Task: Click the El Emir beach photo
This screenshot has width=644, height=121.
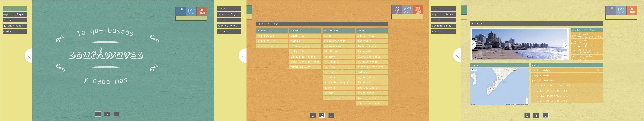Action: 519,44
